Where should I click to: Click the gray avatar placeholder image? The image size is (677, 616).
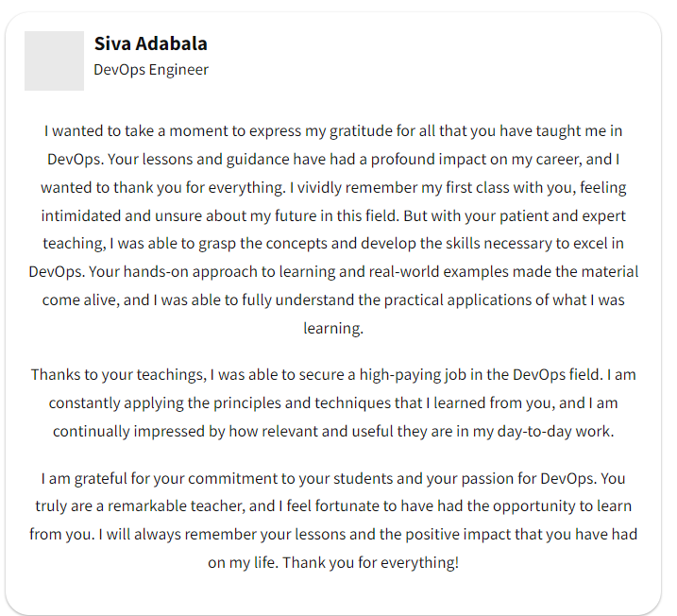click(54, 60)
